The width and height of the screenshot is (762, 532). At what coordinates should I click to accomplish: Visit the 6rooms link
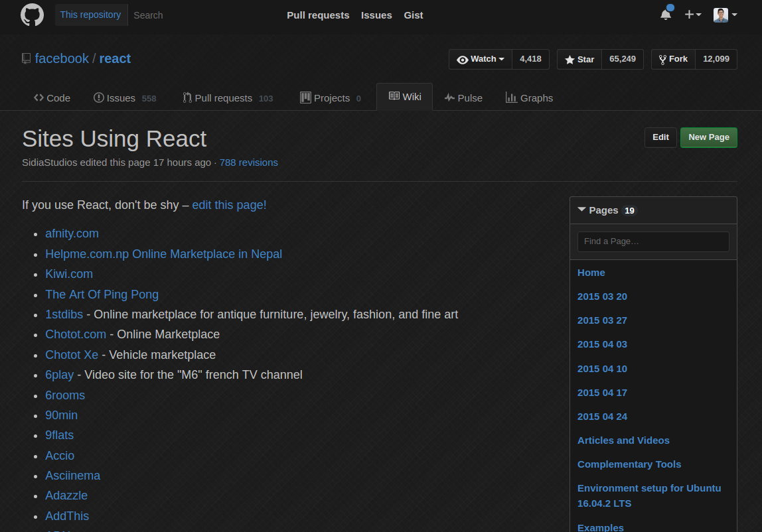(65, 395)
